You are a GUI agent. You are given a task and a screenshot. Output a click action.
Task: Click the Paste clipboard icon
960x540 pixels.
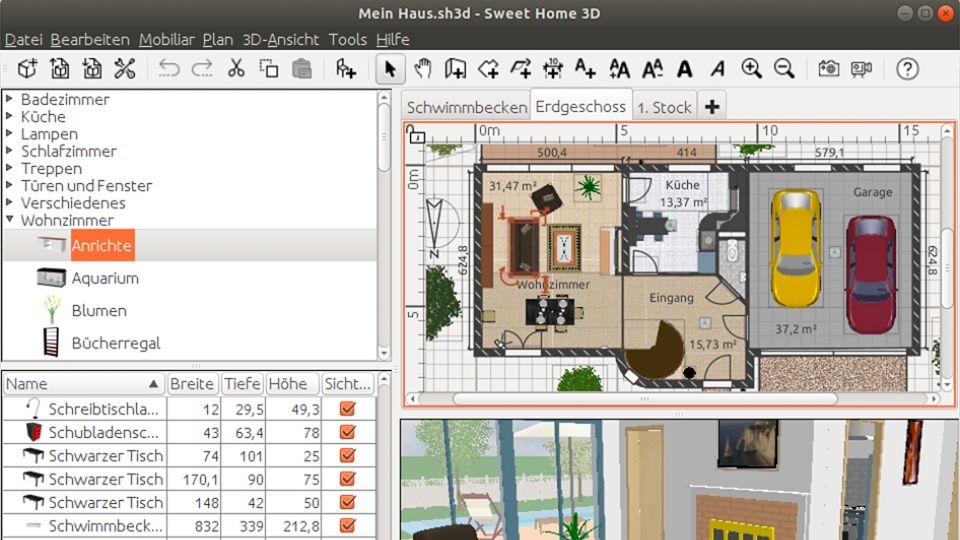pyautogui.click(x=302, y=69)
